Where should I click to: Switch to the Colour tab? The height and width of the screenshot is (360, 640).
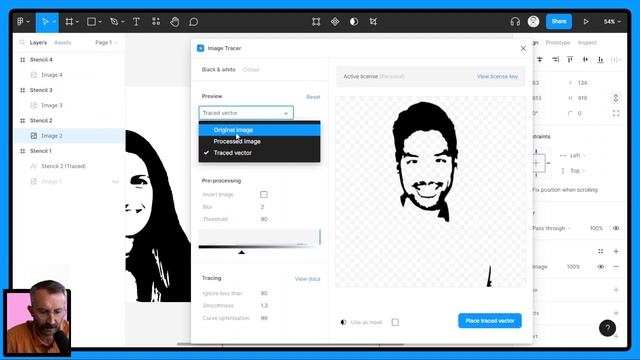(251, 69)
